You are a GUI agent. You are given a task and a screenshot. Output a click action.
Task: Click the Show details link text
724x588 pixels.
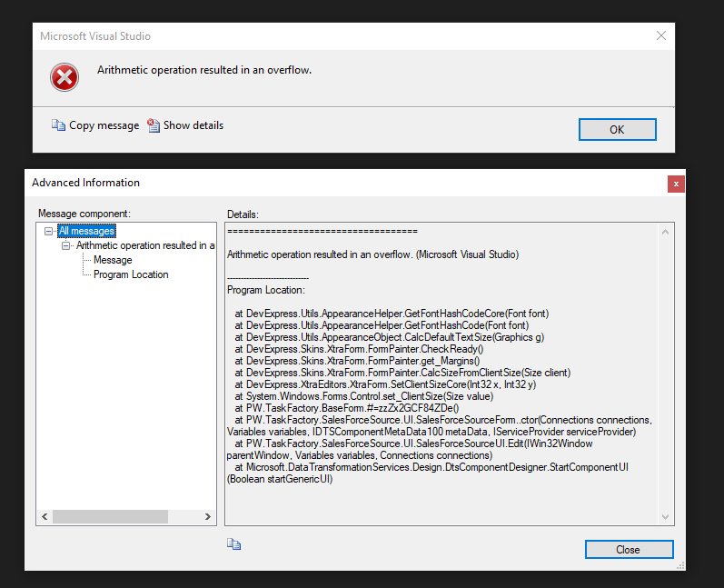[x=193, y=125]
